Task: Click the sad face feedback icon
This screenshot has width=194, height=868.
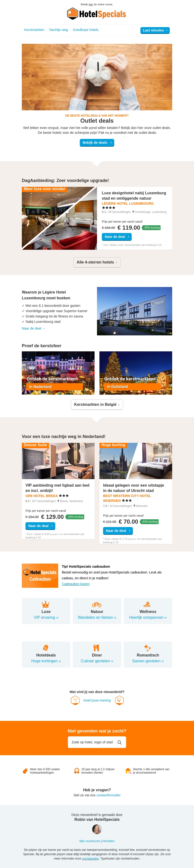Action: click(x=75, y=700)
